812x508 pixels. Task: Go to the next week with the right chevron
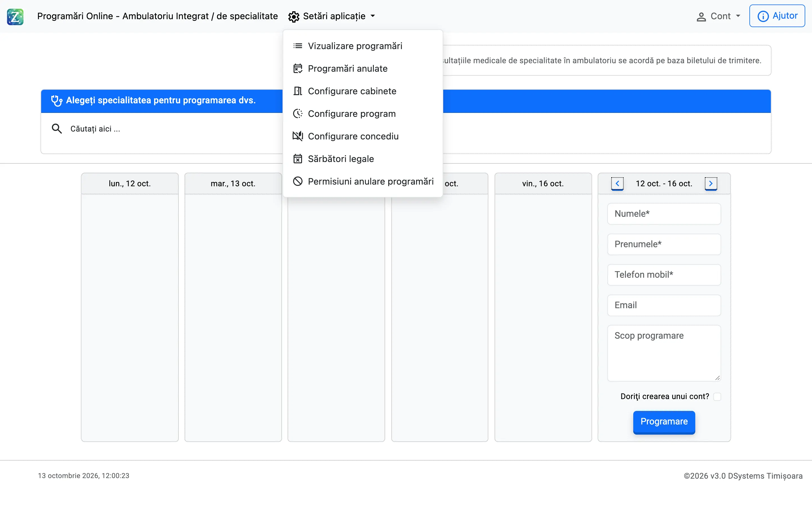click(x=711, y=183)
